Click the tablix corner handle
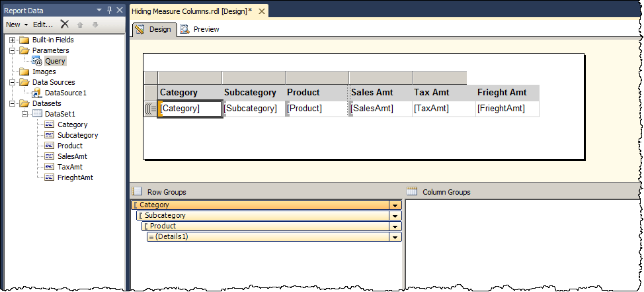This screenshot has height=292, width=644. click(x=151, y=78)
